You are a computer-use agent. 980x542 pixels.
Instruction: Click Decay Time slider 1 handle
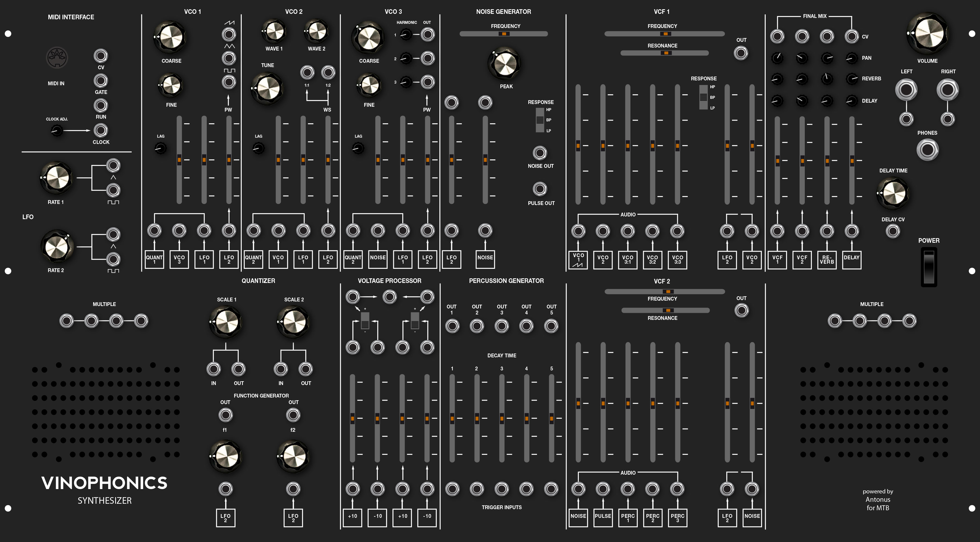(x=452, y=418)
